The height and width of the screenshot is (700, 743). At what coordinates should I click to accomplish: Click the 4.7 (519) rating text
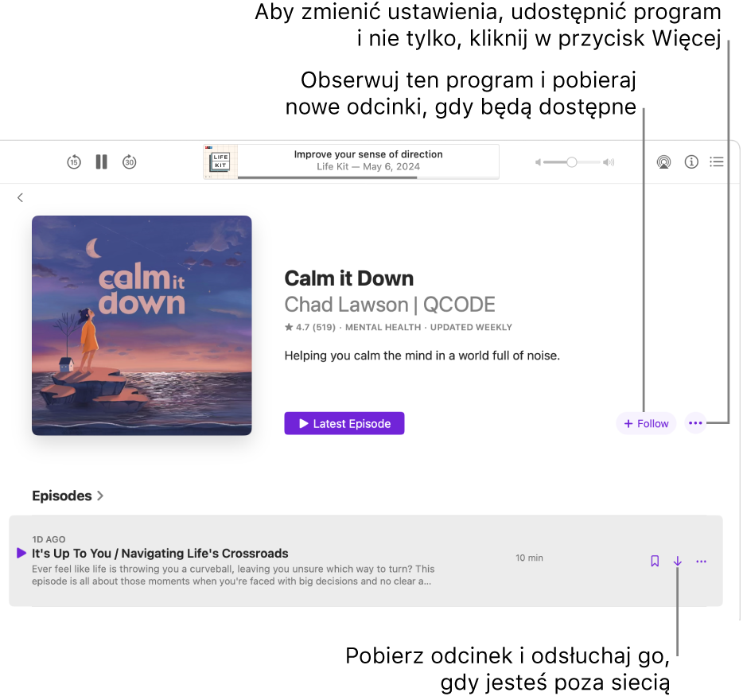[310, 327]
